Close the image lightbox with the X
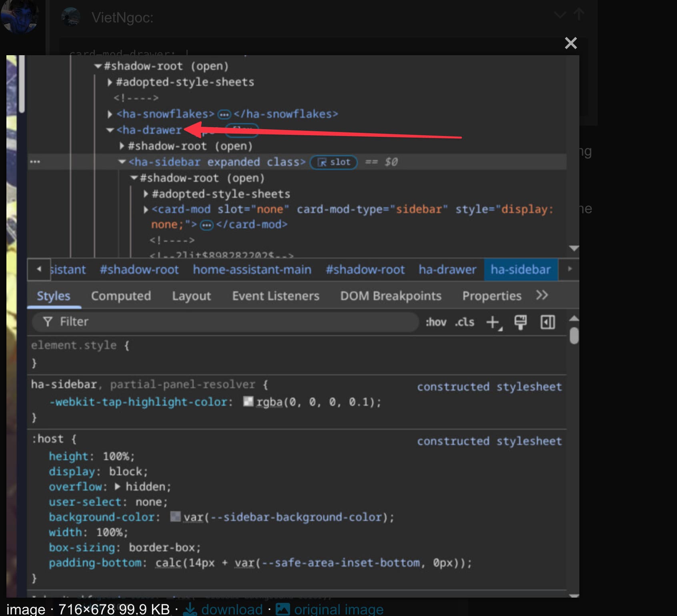Viewport: 677px width, 616px height. pos(571,43)
